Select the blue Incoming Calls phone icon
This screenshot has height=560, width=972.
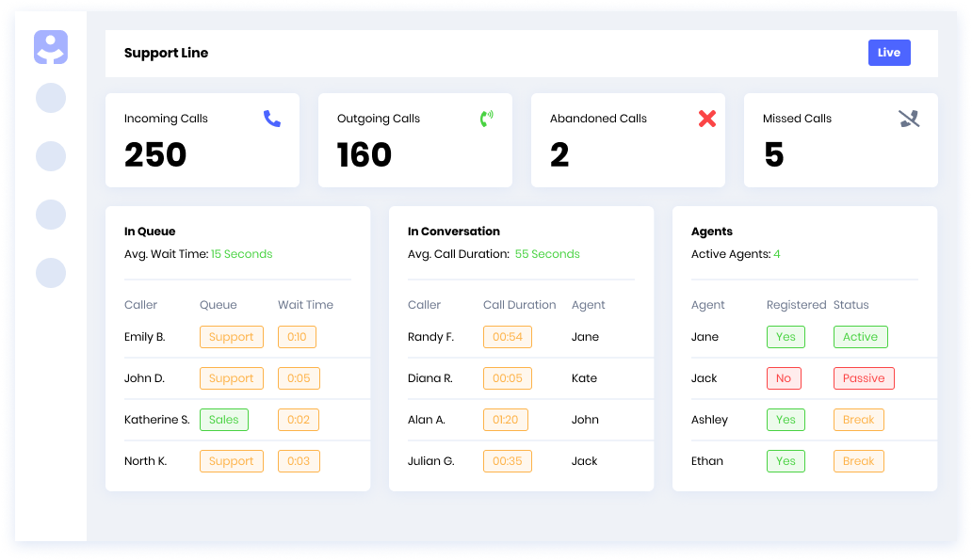click(272, 120)
